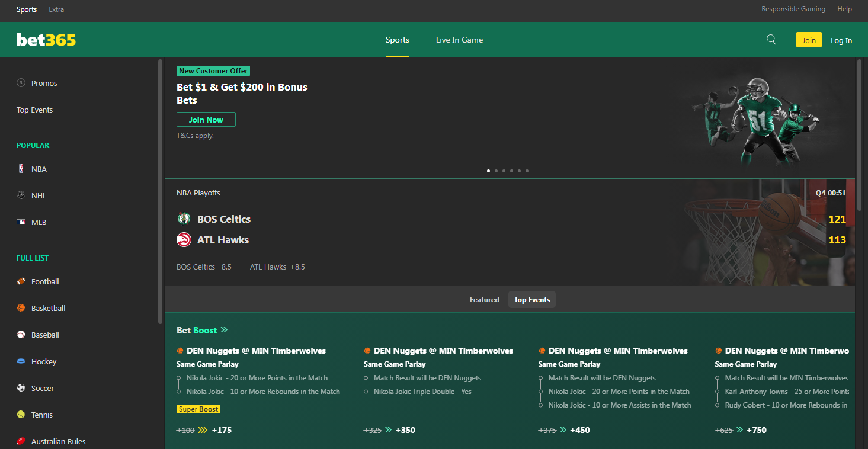This screenshot has width=868, height=449.
Task: Click the Bet Boost double-chevron icon
Action: (224, 330)
